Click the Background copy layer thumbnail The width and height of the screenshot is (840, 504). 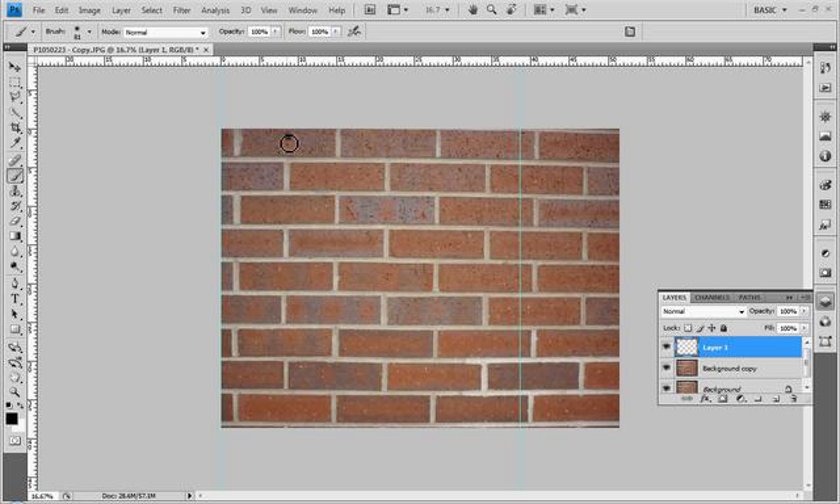pos(686,368)
